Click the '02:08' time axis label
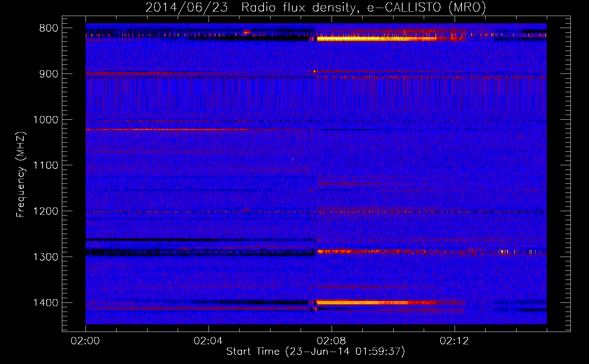 tap(331, 341)
